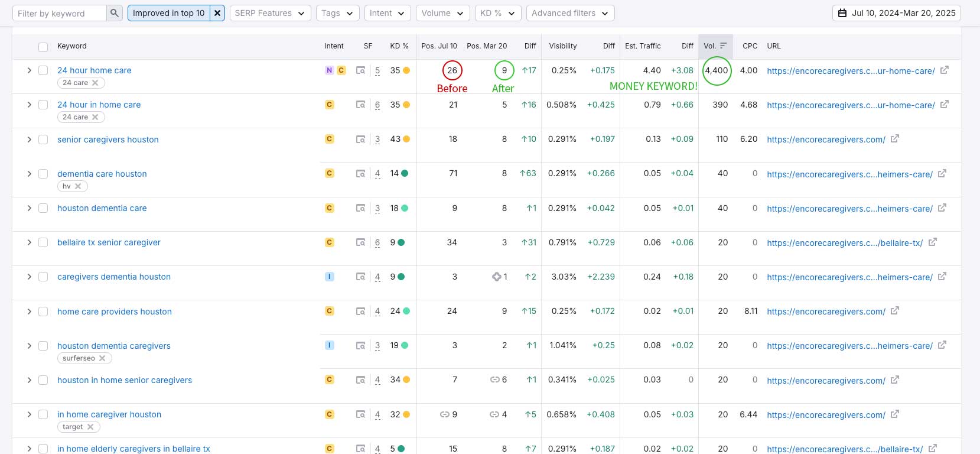Expand the senior caregivers houston row
The width and height of the screenshot is (980, 454).
[29, 140]
